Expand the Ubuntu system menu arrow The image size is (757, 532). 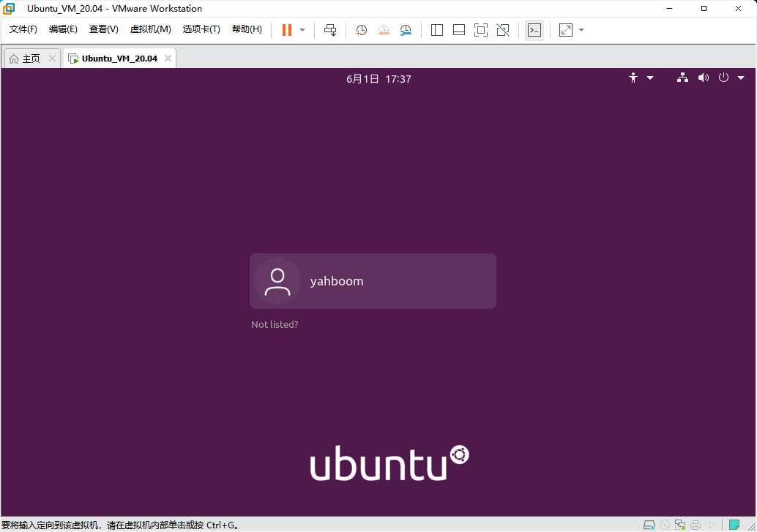pyautogui.click(x=741, y=78)
